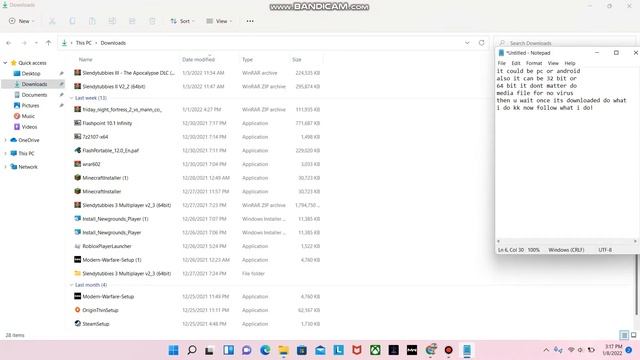Click the Copy icon in Explorer toolbar

pos(72,21)
